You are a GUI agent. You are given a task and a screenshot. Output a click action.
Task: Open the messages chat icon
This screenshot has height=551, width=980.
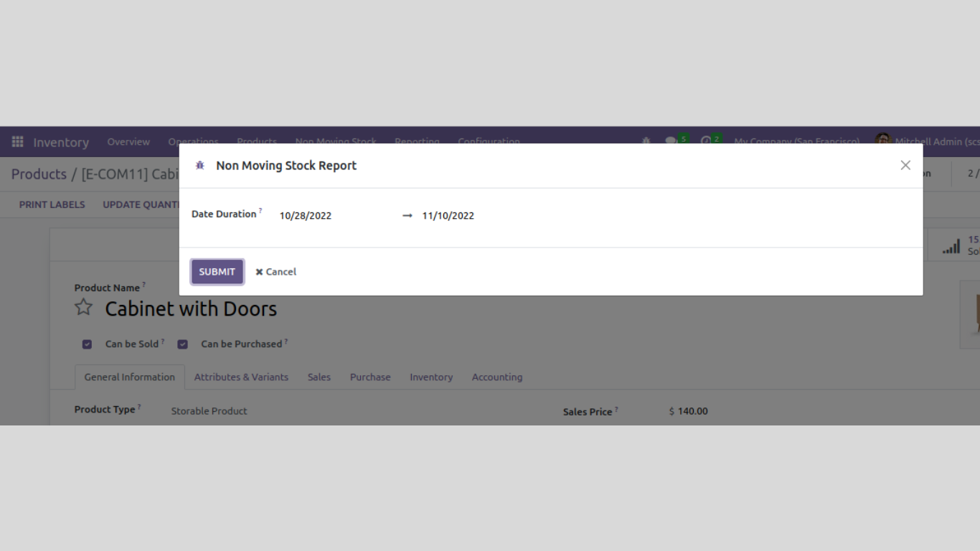coord(672,141)
